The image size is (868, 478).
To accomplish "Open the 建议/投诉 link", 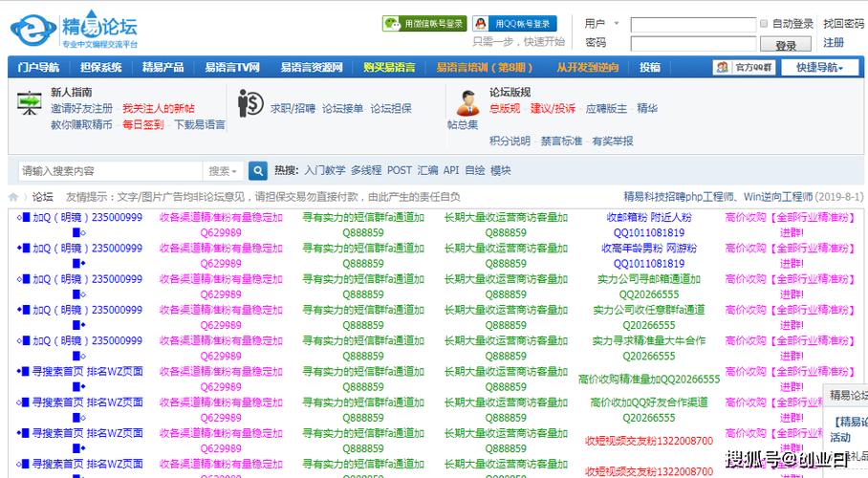I will 553,109.
